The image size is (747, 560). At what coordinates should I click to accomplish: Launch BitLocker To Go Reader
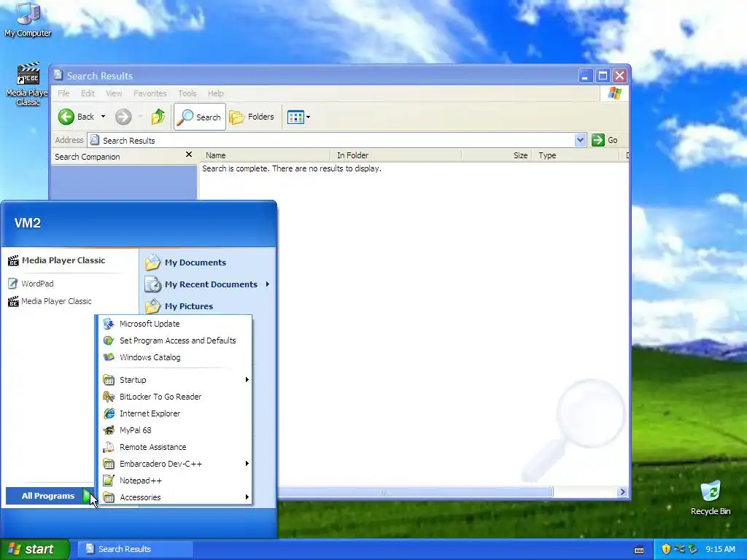175,397
